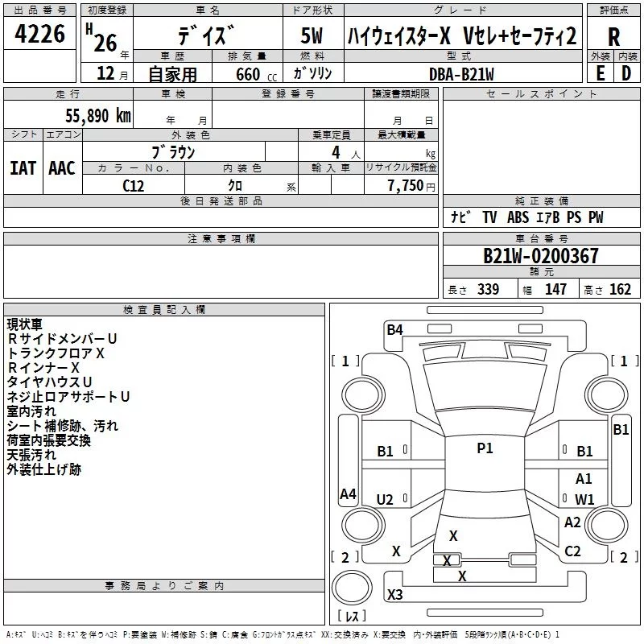Select the model code DBA-B21W
The width and height of the screenshot is (644, 644).
tap(461, 73)
